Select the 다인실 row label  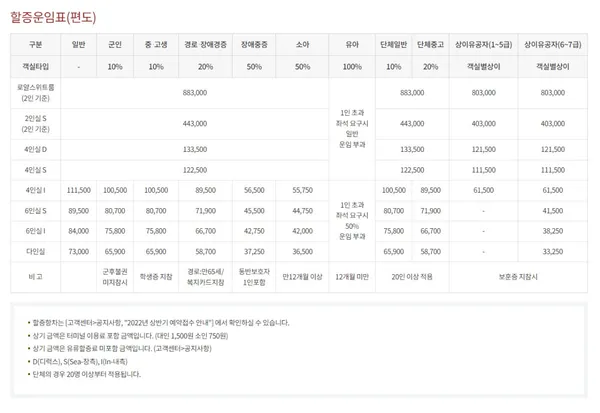point(36,251)
